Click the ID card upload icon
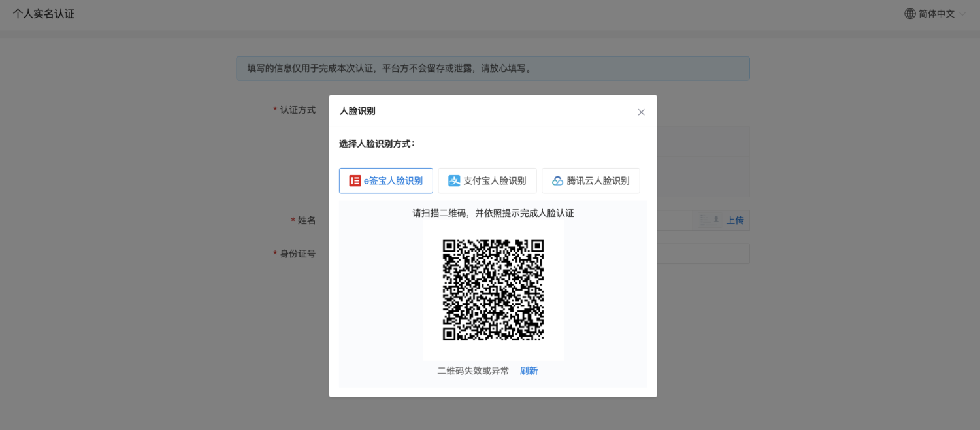 point(710,220)
